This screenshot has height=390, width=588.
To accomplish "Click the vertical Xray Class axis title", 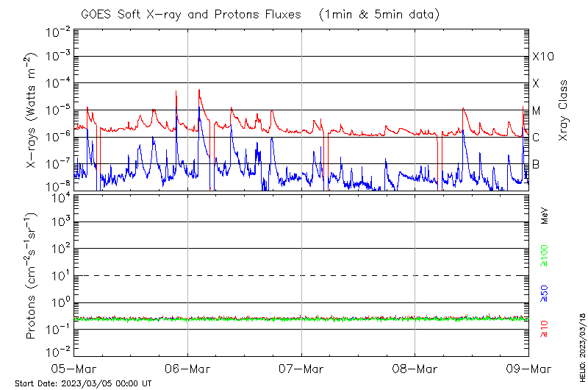I will point(564,110).
